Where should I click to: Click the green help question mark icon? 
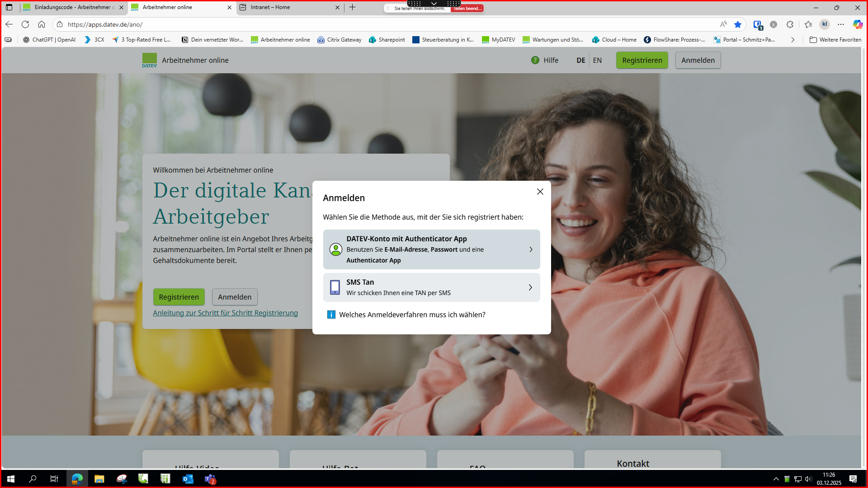click(535, 60)
